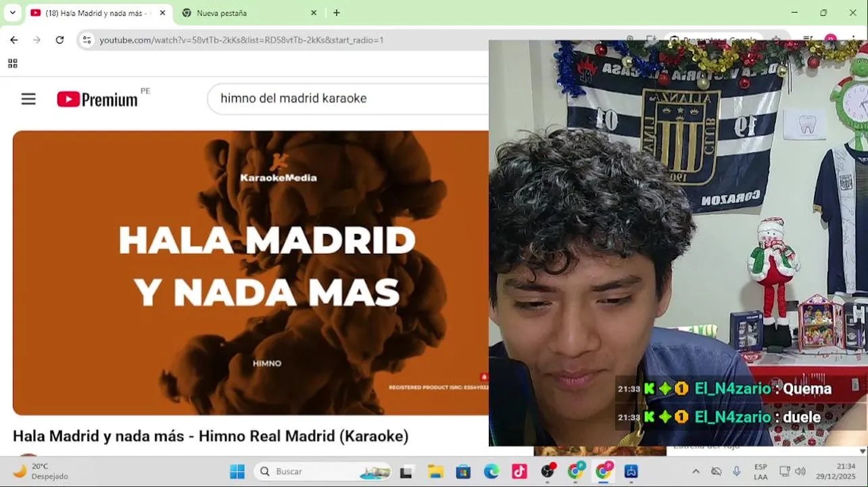Click the El_N4zario duele chat message
This screenshot has width=868, height=487.
(719, 417)
